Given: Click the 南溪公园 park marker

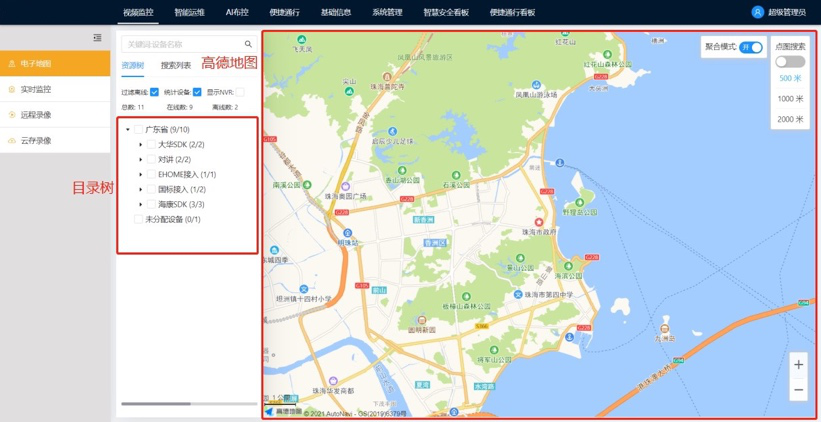Looking at the screenshot, I should [x=307, y=184].
